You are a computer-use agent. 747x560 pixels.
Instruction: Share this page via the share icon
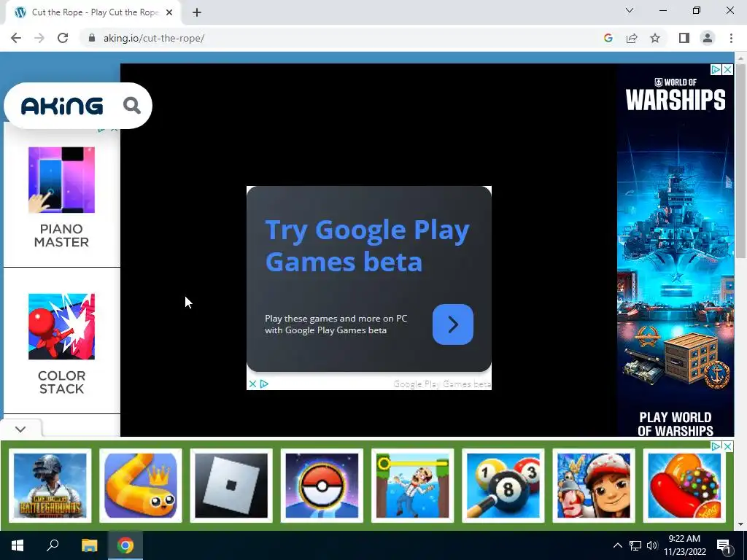click(x=632, y=38)
